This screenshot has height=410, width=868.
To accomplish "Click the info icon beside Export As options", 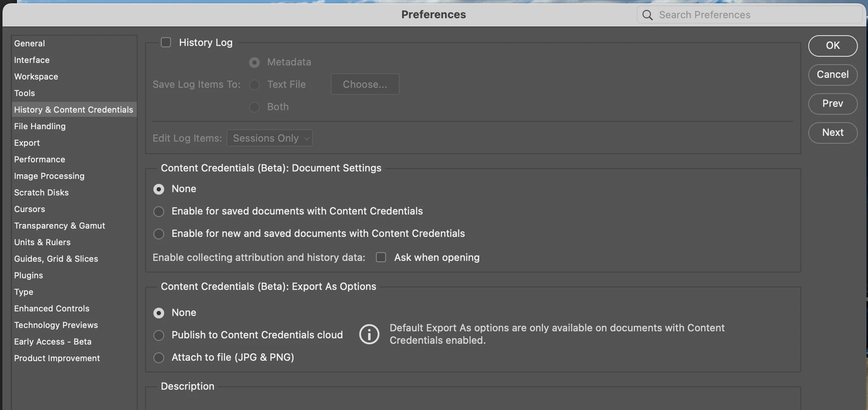I will [369, 334].
